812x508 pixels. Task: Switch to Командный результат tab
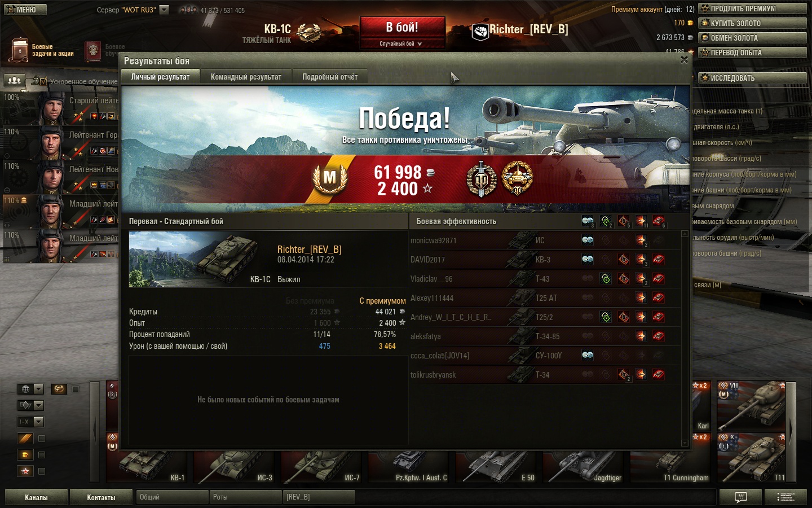(246, 77)
